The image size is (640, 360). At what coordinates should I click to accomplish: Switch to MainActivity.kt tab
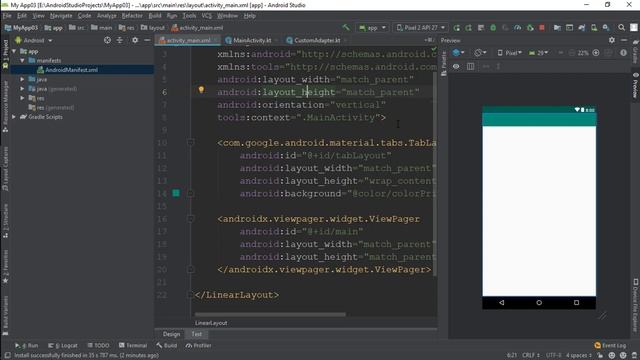point(252,40)
